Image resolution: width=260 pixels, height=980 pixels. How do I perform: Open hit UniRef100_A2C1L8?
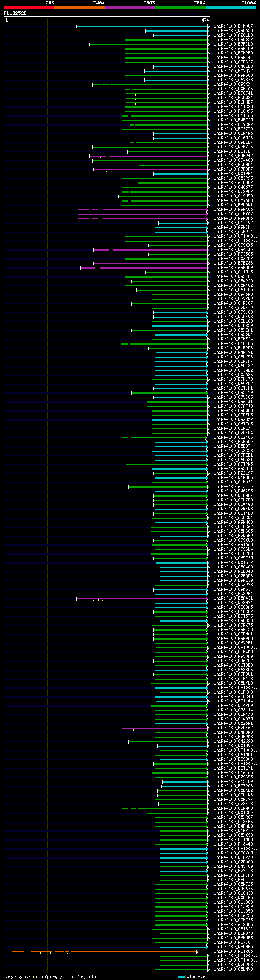pyautogui.click(x=233, y=35)
